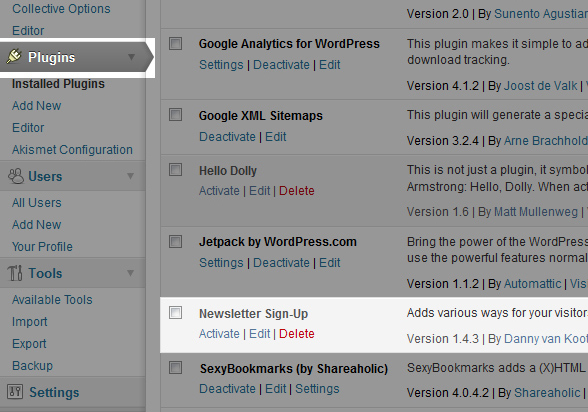Collapse the Plugins menu arrow
588x412 pixels.
(x=131, y=57)
